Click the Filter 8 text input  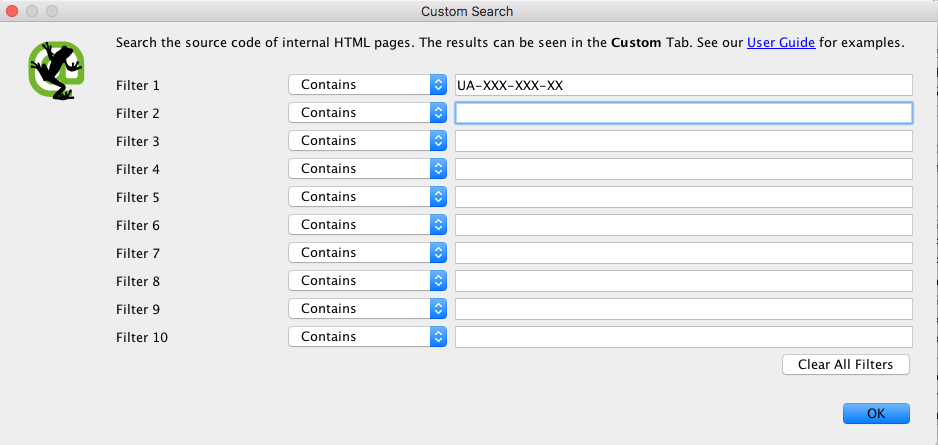(x=684, y=281)
